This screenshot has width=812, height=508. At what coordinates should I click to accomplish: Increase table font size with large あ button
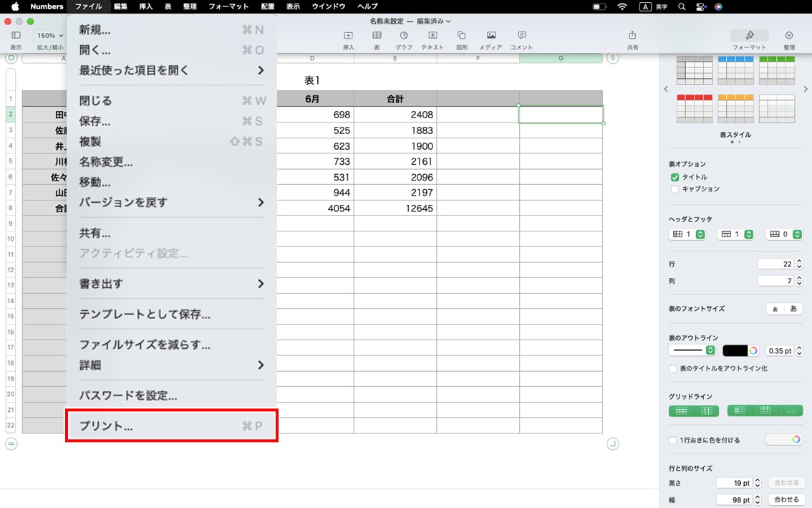pyautogui.click(x=795, y=309)
